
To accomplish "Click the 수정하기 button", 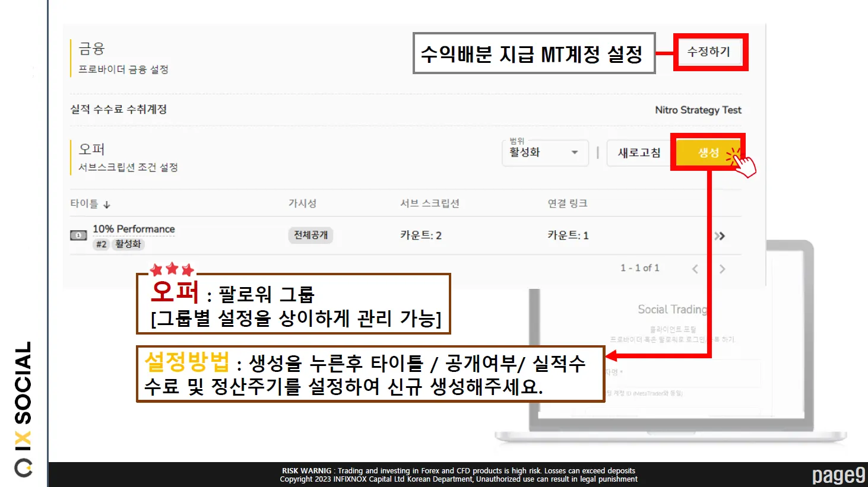I will 709,52.
